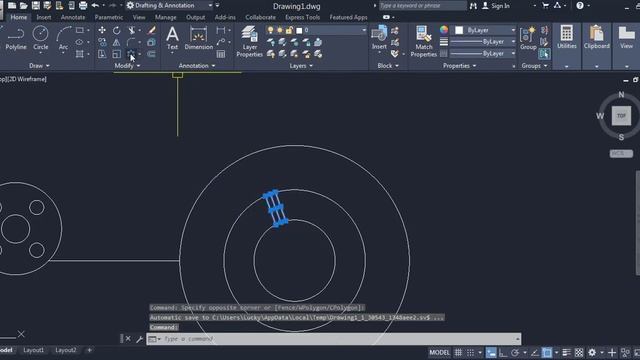This screenshot has width=640, height=360.
Task: Click the Group objects tool
Action: (528, 38)
